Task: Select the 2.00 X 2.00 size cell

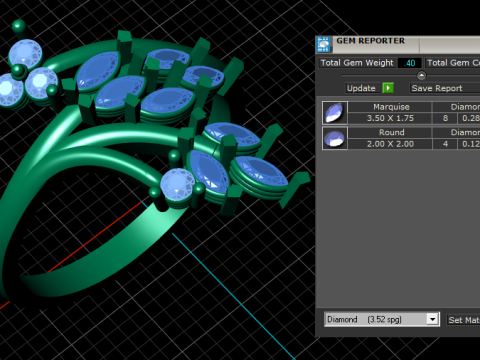Action: 391,144
